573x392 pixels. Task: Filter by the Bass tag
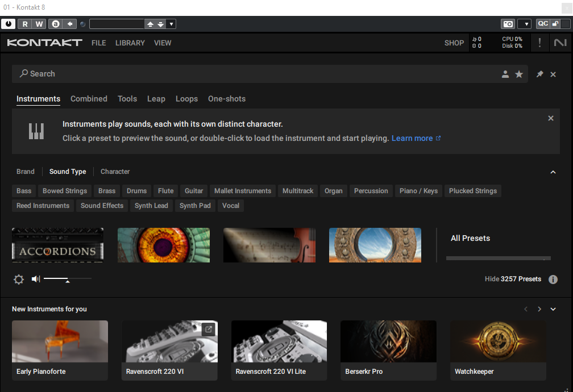[24, 191]
